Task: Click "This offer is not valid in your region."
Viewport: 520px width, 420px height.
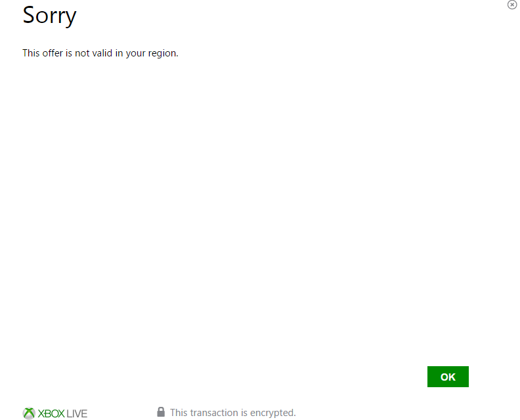Action: pyautogui.click(x=100, y=53)
